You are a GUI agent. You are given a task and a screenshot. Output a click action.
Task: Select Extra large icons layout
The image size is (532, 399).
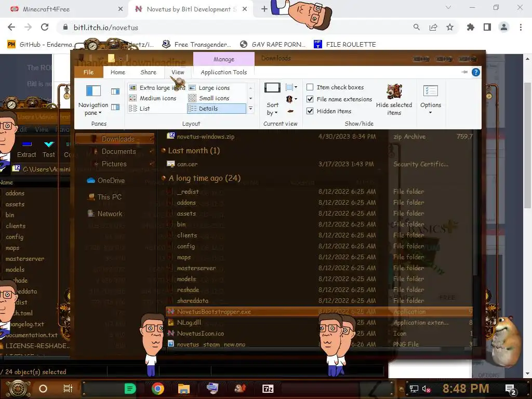pos(157,87)
